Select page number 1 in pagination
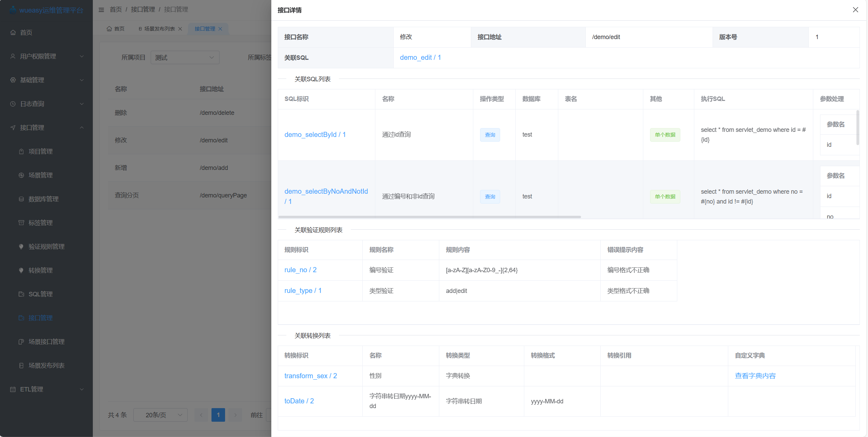Image resolution: width=868 pixels, height=437 pixels. click(x=218, y=415)
